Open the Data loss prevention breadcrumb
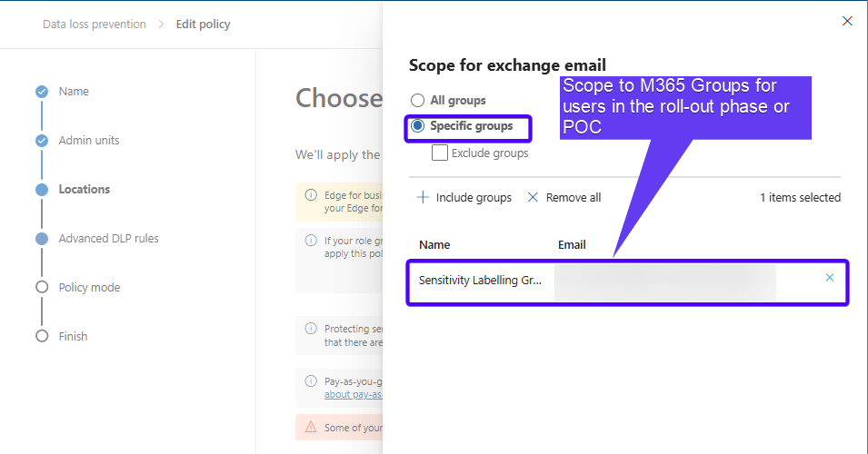Screen dimensions: 868x454 (95, 25)
